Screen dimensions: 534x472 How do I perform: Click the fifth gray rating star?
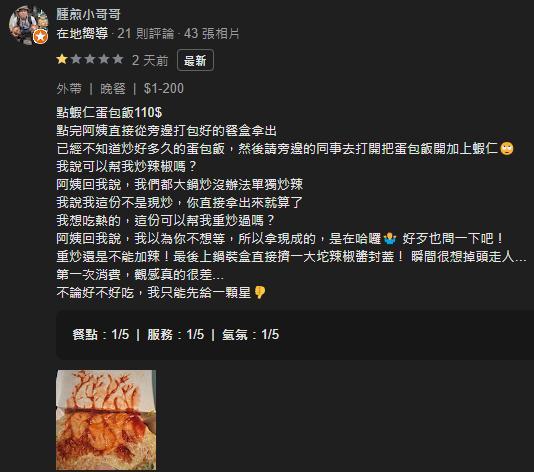(x=118, y=60)
